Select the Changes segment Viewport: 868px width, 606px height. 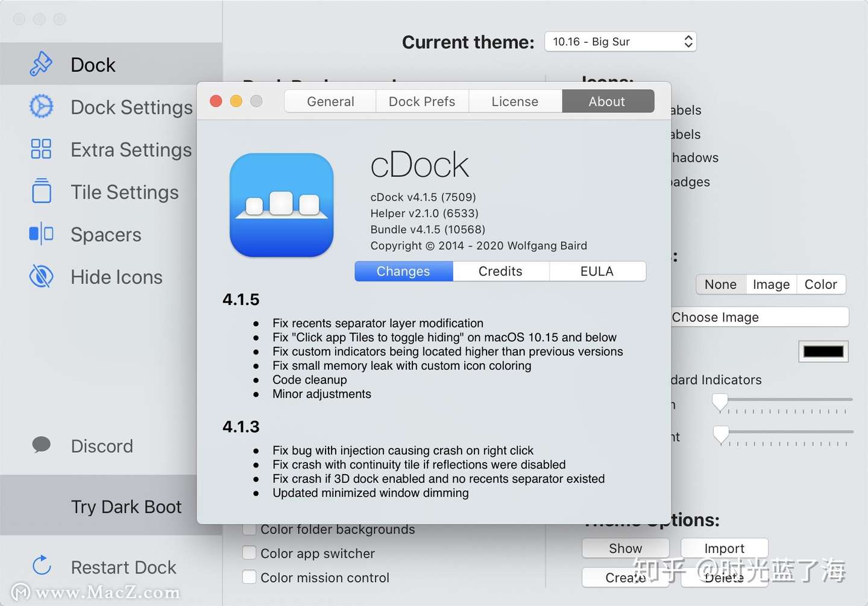403,271
